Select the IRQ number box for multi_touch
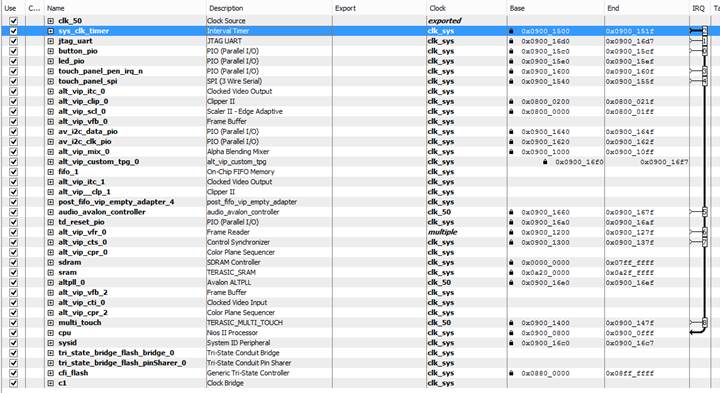This screenshot has width=720, height=393. [705, 322]
